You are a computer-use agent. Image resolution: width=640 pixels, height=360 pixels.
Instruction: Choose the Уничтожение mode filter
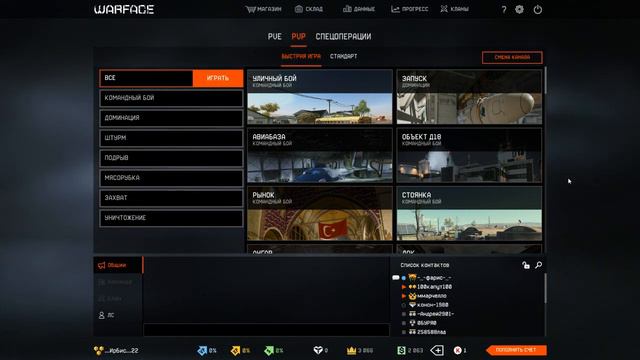coord(171,218)
